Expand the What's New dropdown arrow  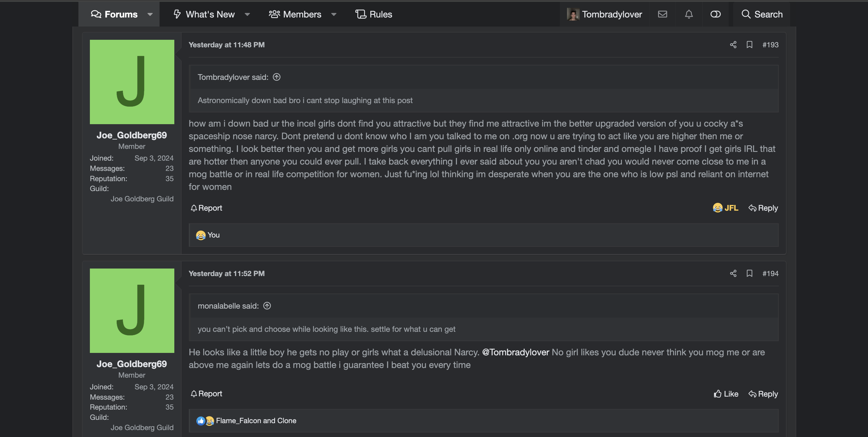247,14
